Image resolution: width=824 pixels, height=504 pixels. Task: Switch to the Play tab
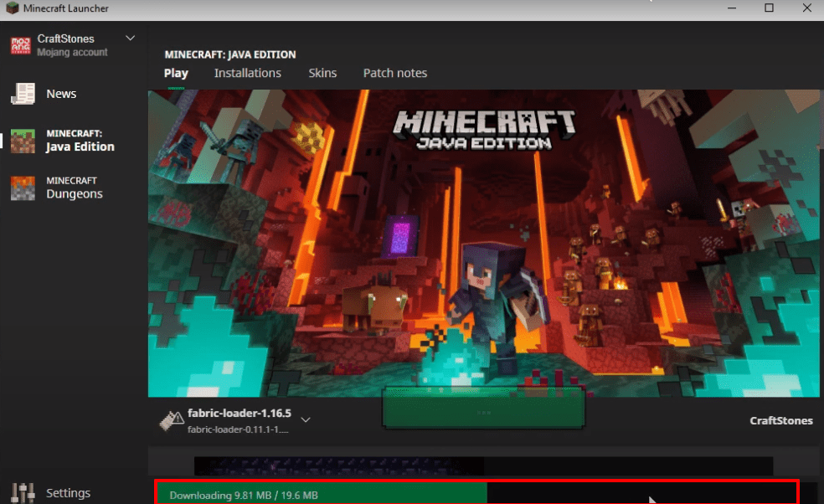[x=176, y=73]
